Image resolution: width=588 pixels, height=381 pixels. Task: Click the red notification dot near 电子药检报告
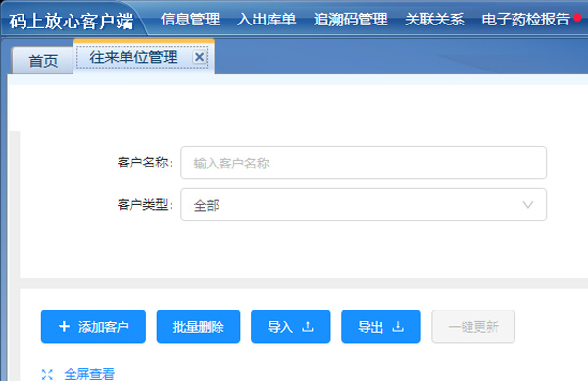(578, 18)
